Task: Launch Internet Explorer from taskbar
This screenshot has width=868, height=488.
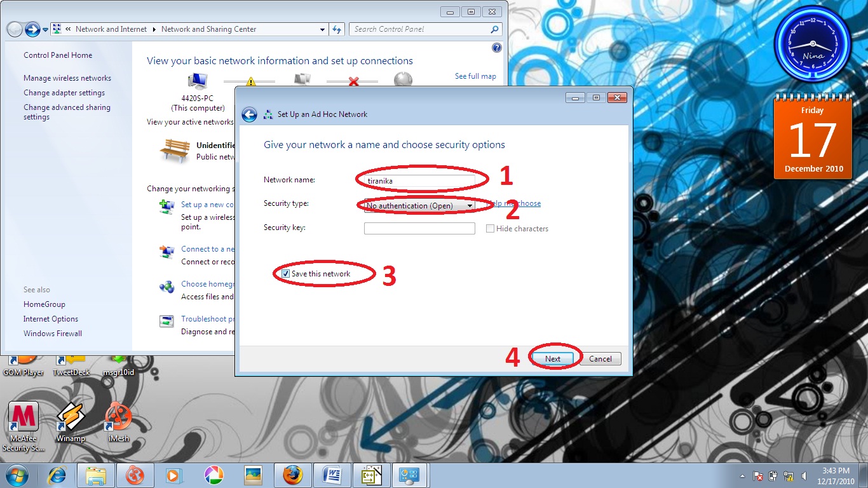Action: (57, 475)
